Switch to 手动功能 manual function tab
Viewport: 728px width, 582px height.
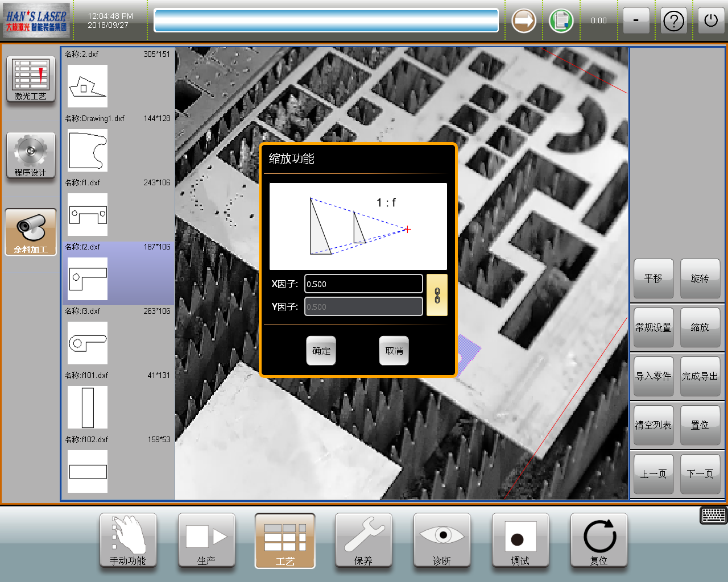[128, 541]
